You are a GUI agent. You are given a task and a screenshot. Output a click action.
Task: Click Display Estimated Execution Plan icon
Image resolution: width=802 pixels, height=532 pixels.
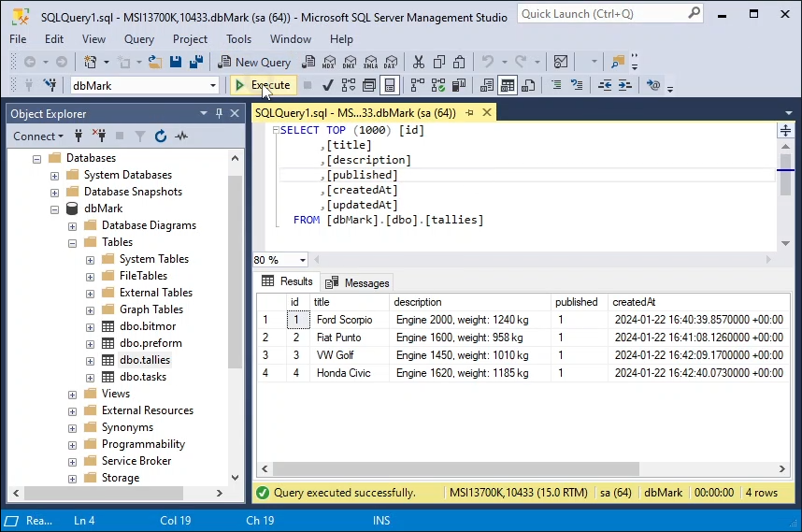[x=349, y=85]
